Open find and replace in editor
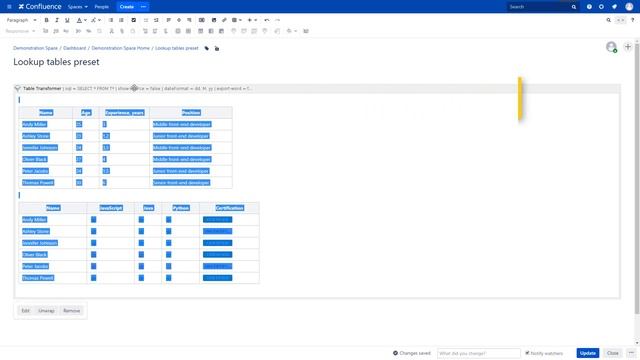 pyautogui.click(x=609, y=20)
